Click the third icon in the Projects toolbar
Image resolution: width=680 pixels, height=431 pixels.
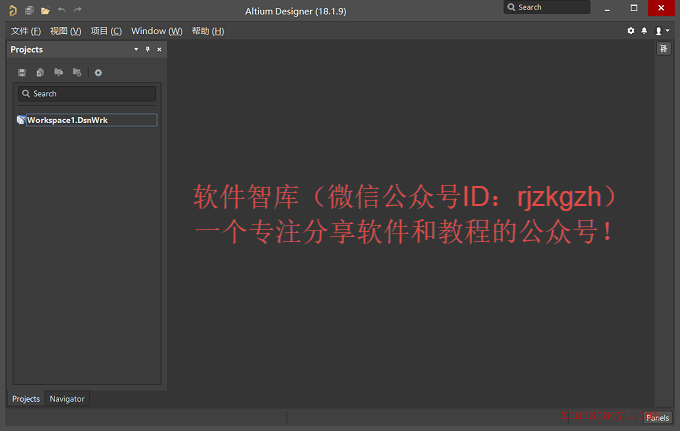59,72
